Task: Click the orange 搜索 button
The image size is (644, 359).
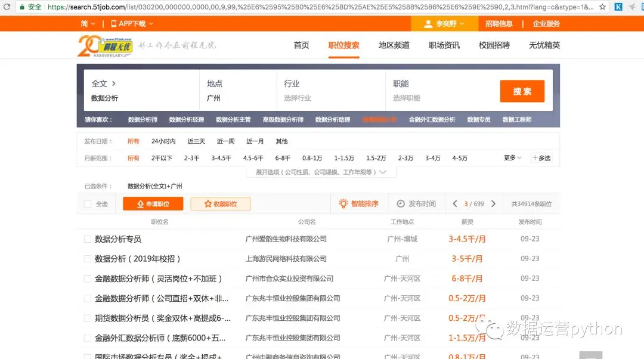Action: (x=522, y=91)
